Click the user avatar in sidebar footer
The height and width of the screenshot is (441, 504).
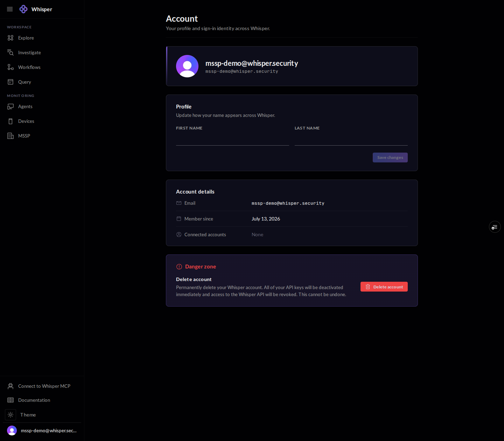click(x=12, y=430)
